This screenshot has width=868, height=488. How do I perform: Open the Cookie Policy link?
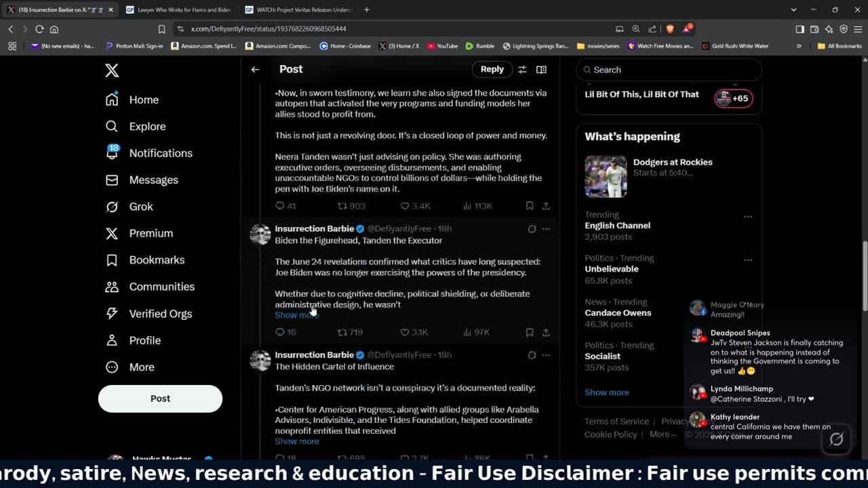tap(610, 434)
